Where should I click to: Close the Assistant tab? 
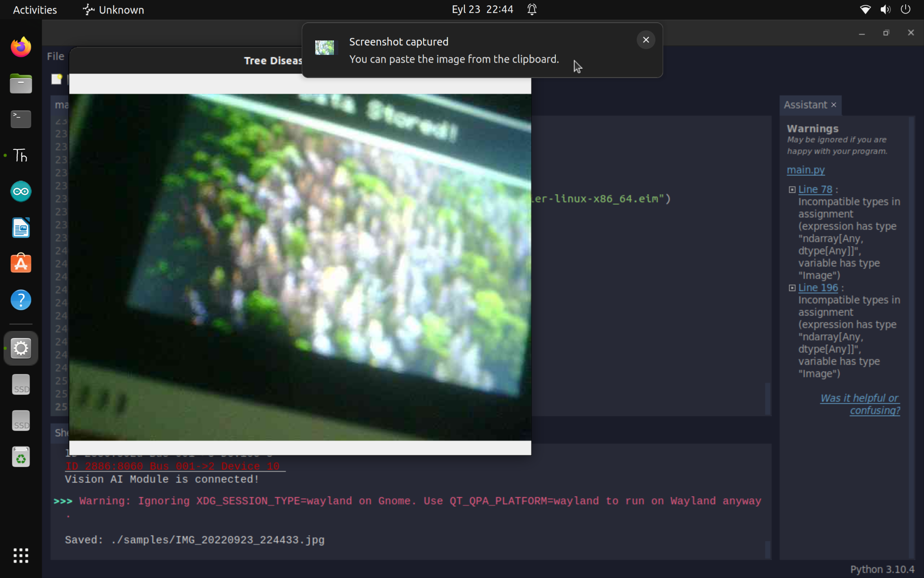(x=834, y=105)
